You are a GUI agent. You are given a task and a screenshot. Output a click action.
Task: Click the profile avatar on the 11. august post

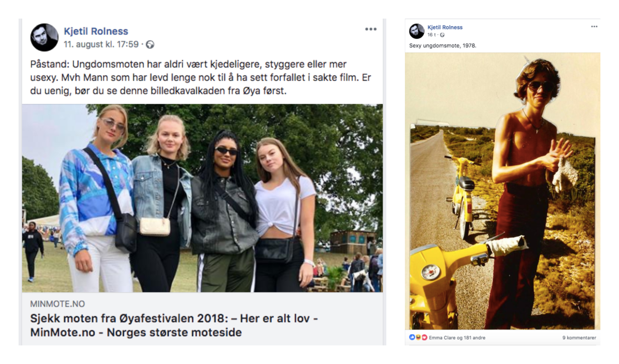(x=44, y=37)
